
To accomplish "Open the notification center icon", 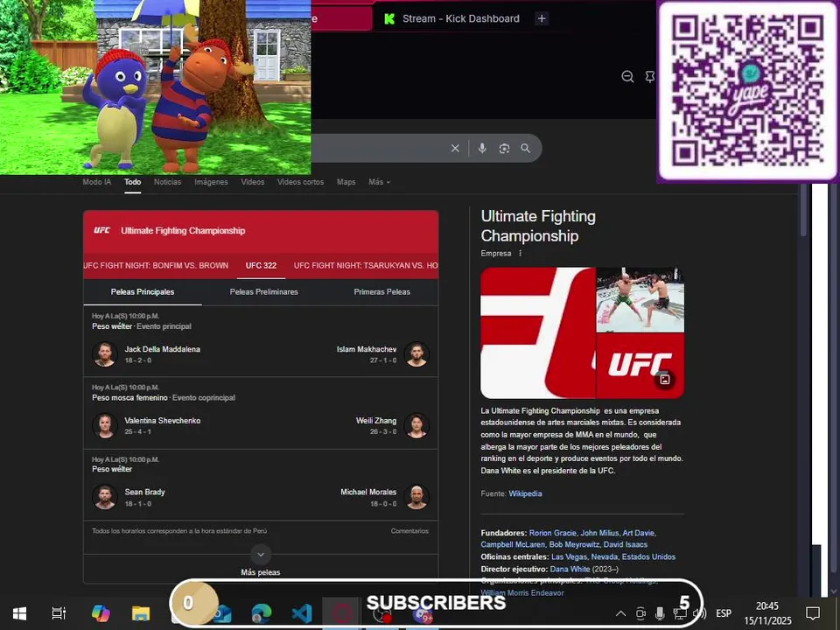I will pos(813,613).
